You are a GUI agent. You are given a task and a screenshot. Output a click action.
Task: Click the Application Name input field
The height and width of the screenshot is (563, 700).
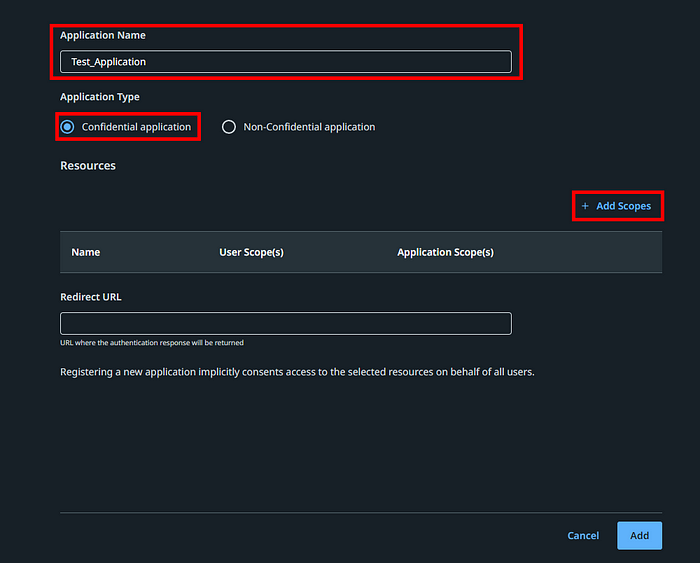click(x=286, y=62)
